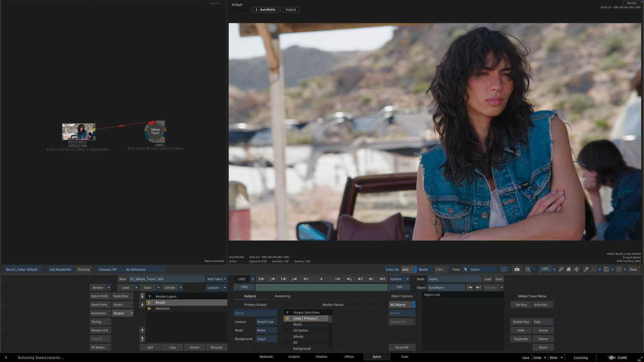Click the green timeline scrub bar

pyautogui.click(x=322, y=287)
